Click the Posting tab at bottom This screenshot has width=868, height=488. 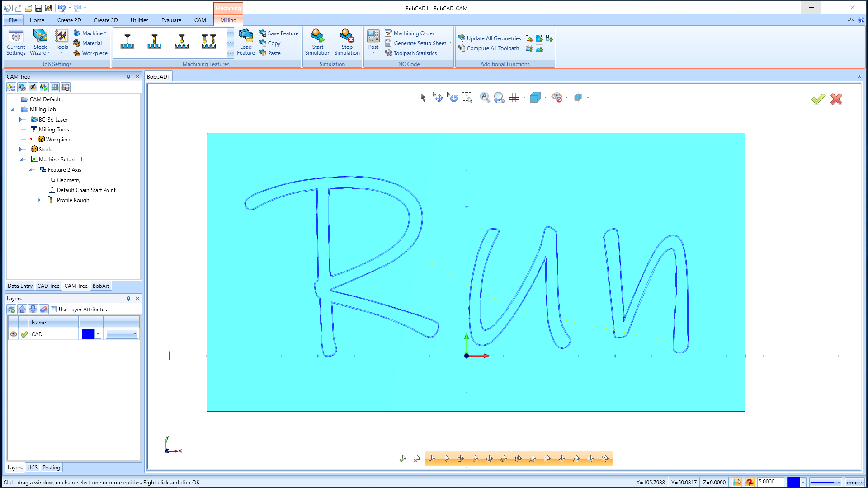(51, 467)
